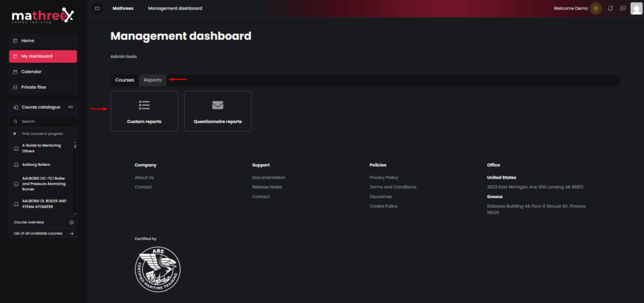This screenshot has width=644, height=303.
Task: Click the Course overview info icon
Action: [x=72, y=223]
